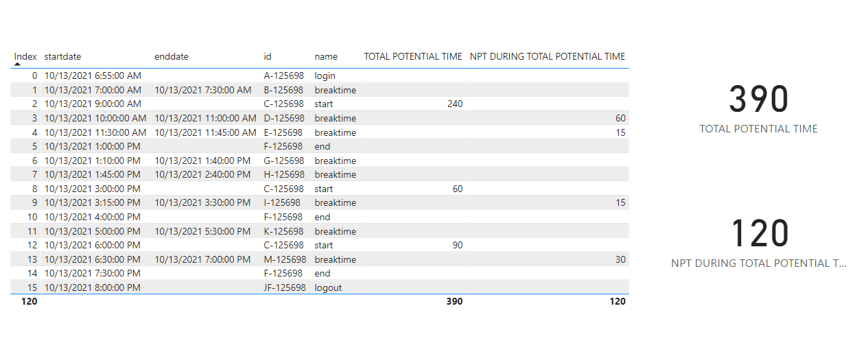Select startdate cell 10/13/2021 1:00:00 PM
868x341 pixels.
(x=92, y=146)
